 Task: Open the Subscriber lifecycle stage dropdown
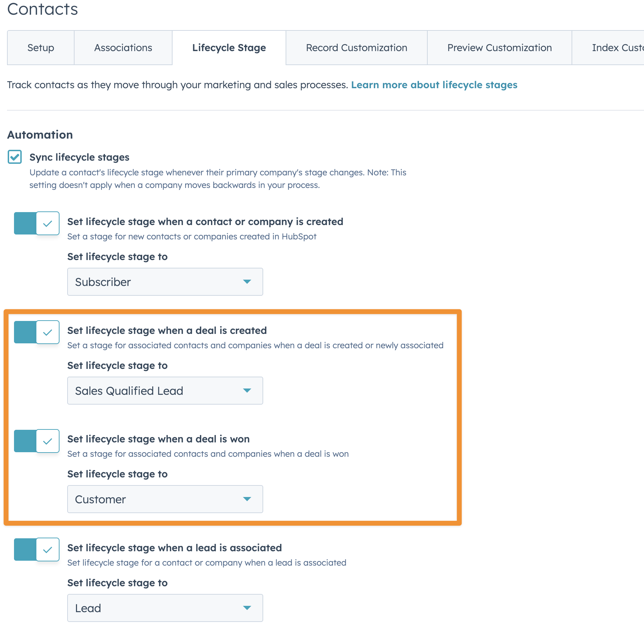tap(164, 282)
